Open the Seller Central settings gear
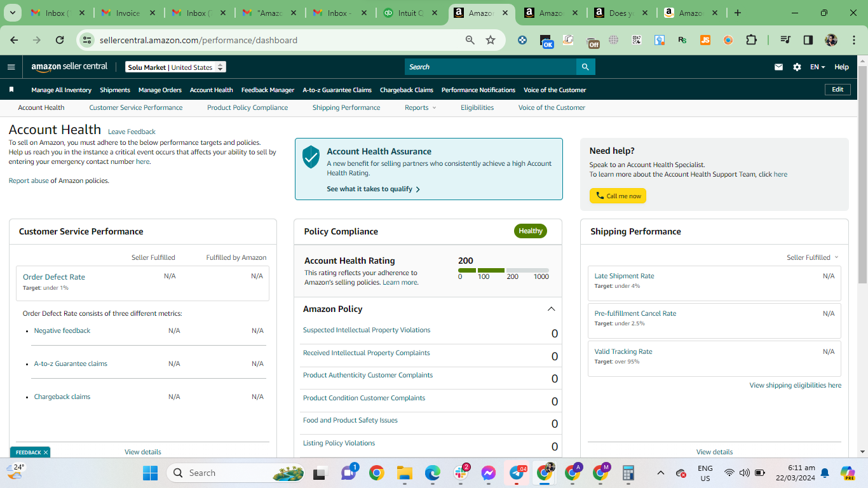The height and width of the screenshot is (488, 868). (x=797, y=67)
